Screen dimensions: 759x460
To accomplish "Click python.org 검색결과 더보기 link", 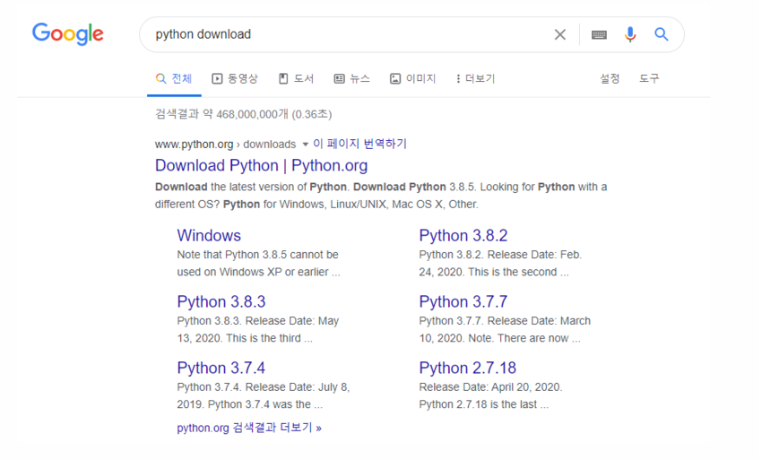I will (x=249, y=428).
